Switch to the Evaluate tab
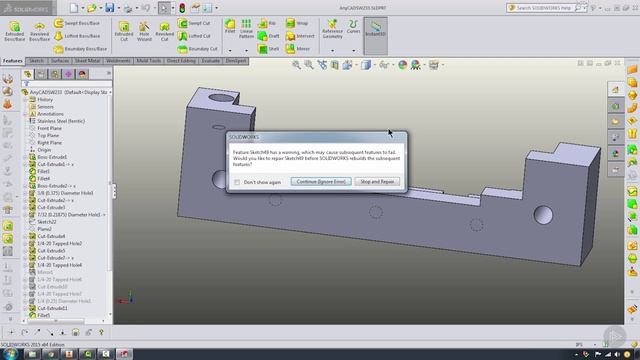 point(211,61)
